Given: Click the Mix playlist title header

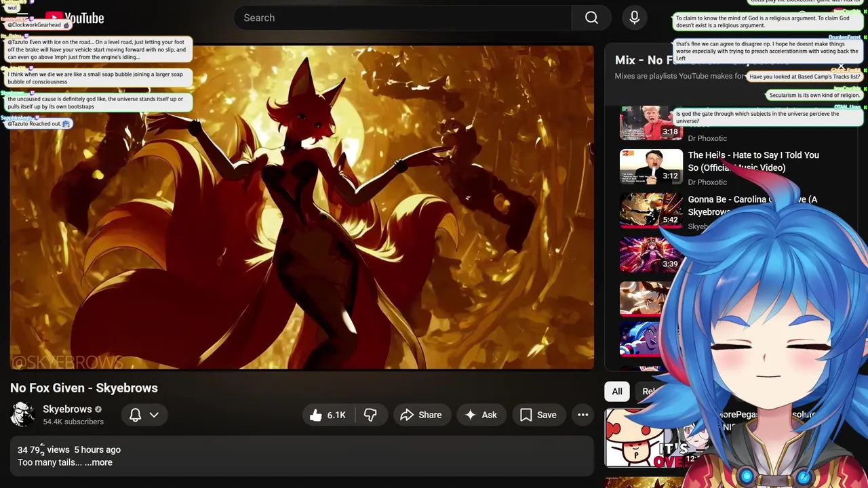Looking at the screenshot, I should [702, 60].
